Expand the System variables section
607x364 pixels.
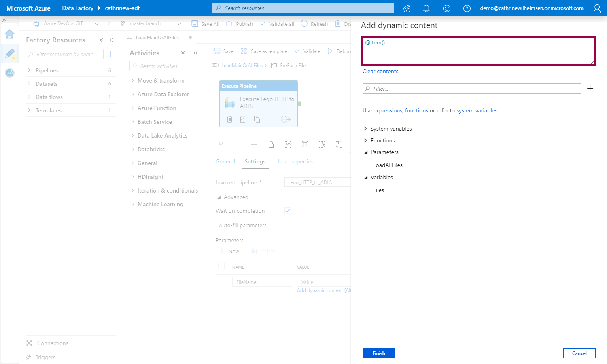[x=366, y=129]
